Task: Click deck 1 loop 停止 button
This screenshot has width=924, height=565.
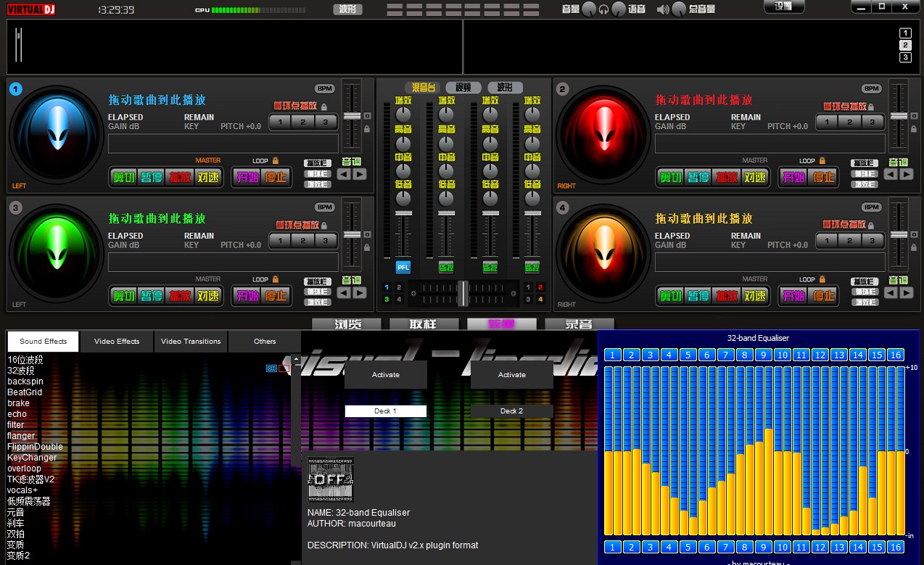Action: [x=276, y=177]
